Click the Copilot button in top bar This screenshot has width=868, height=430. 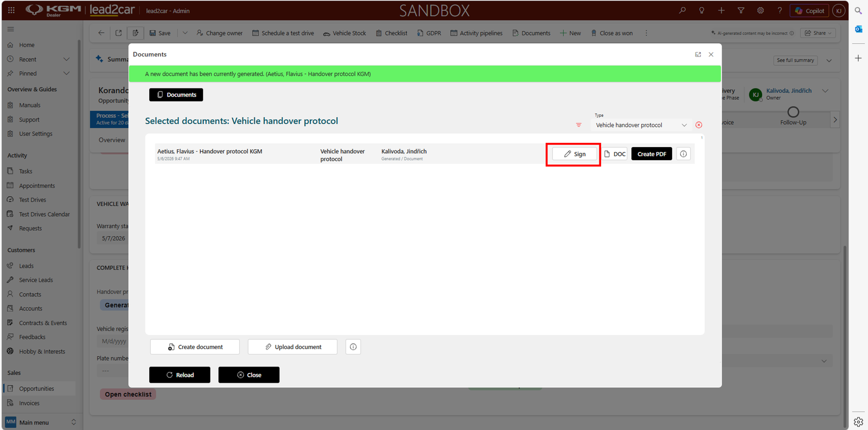pyautogui.click(x=809, y=10)
